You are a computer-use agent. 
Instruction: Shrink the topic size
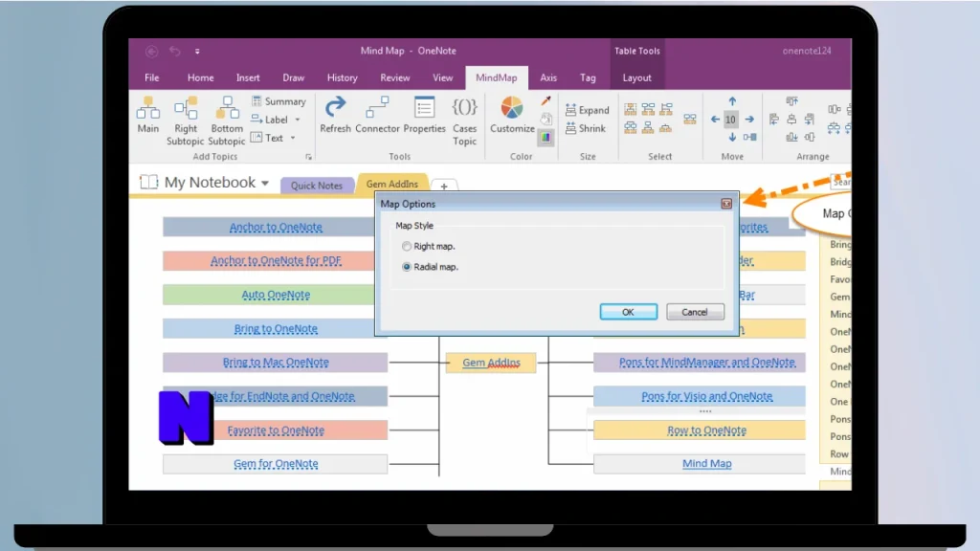click(x=586, y=129)
